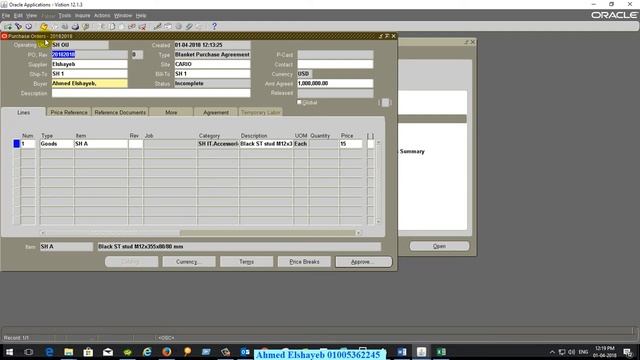Screen dimensions: 640x360
Task: Open the Window menu
Action: coord(123,16)
